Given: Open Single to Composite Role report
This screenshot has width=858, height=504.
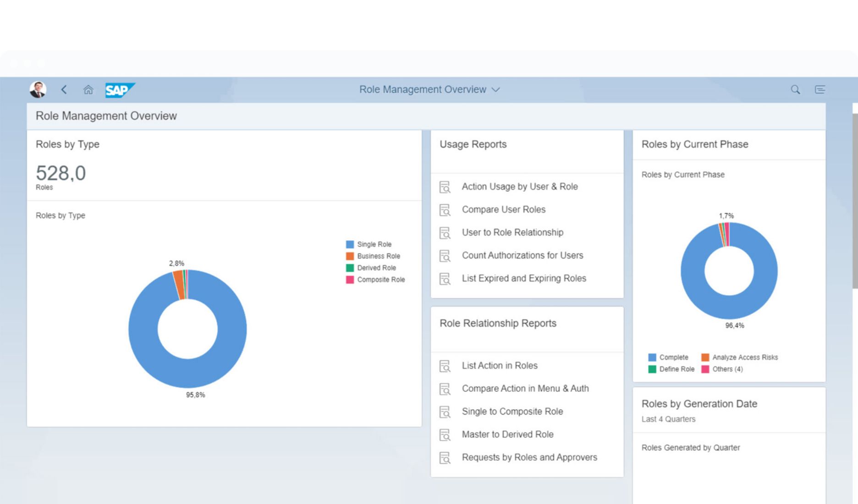Looking at the screenshot, I should point(512,411).
